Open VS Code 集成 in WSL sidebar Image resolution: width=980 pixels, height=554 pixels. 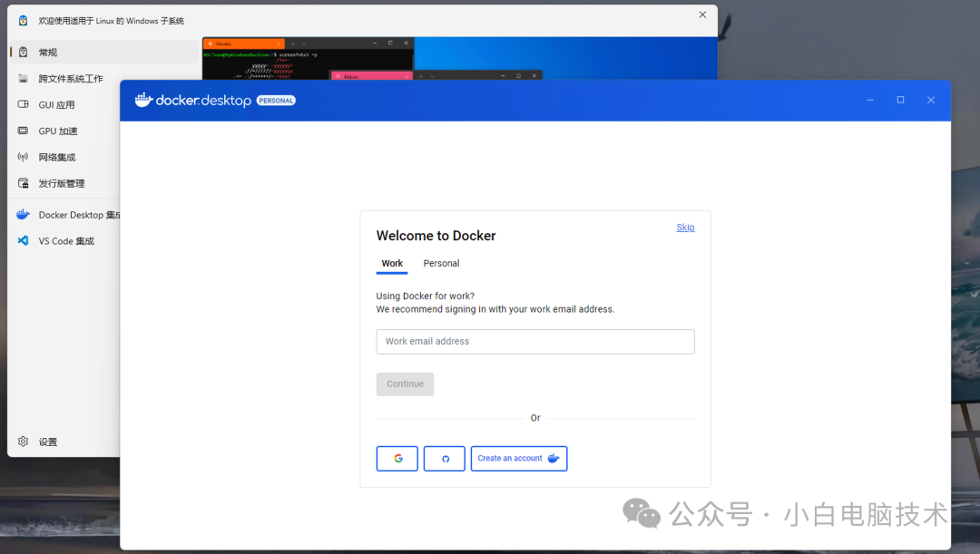point(65,241)
